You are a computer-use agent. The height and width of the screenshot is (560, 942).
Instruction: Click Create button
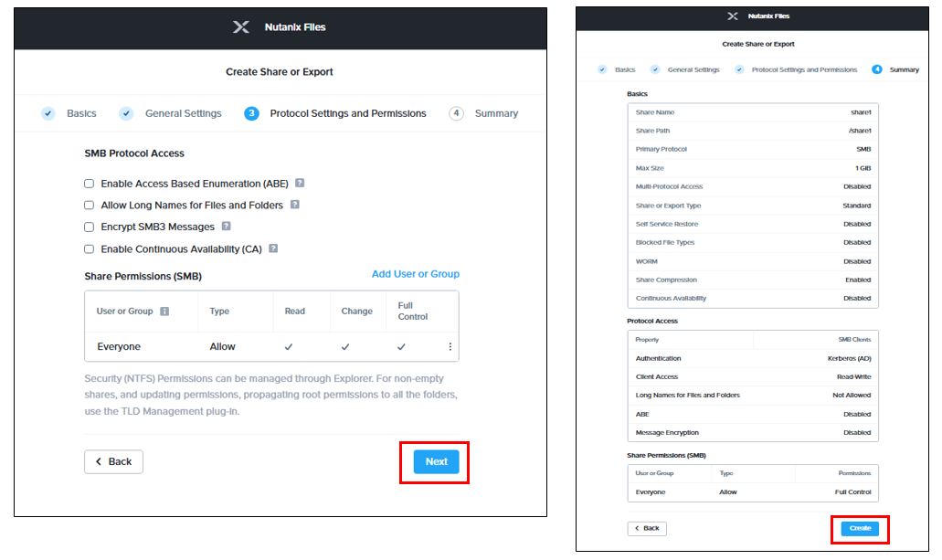point(860,528)
